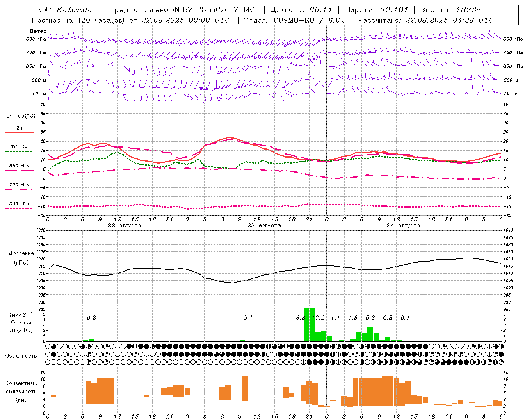Click the (мм/3ч.) precipitation unit label
Image resolution: width=525 pixels, height=420 pixels.
21,315
